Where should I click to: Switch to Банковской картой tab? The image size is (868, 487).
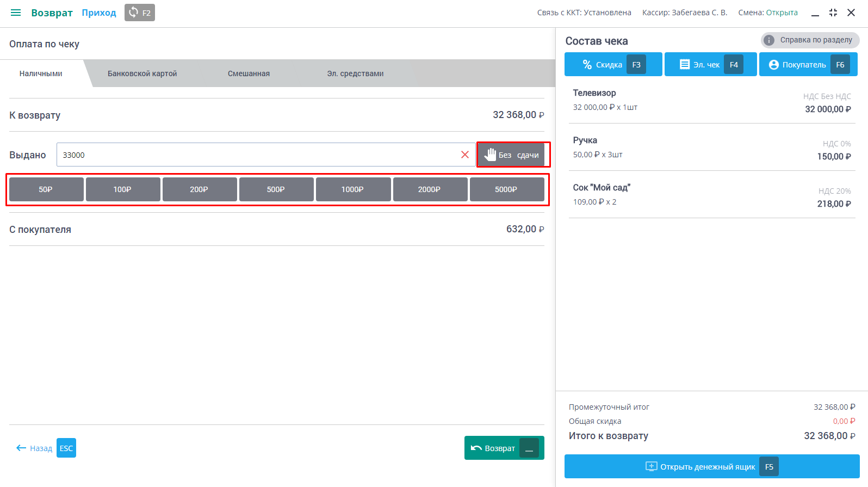142,73
